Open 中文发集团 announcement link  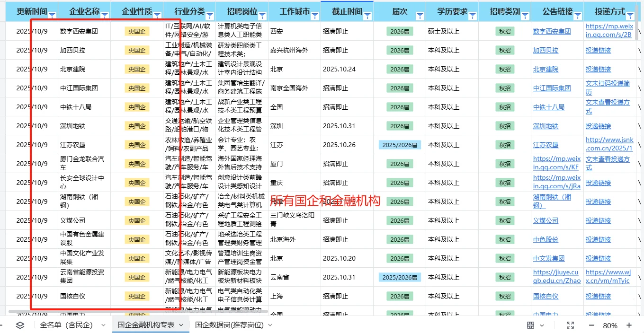point(549,258)
